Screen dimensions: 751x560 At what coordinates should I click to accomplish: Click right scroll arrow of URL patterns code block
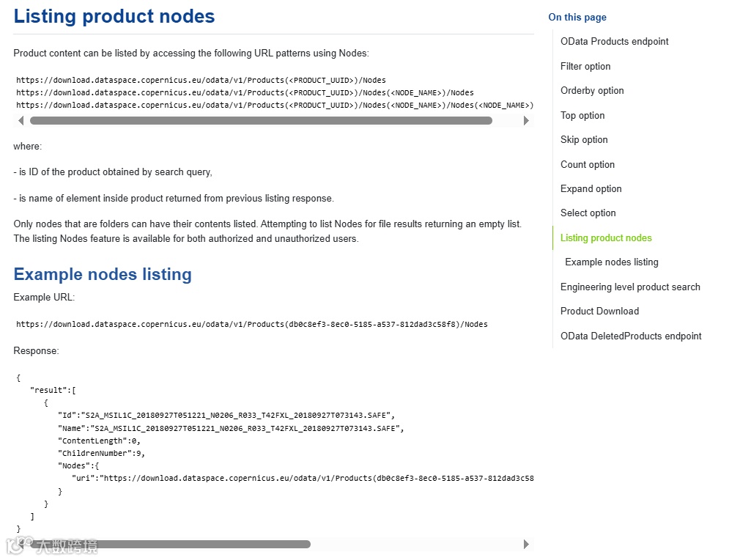tap(526, 121)
